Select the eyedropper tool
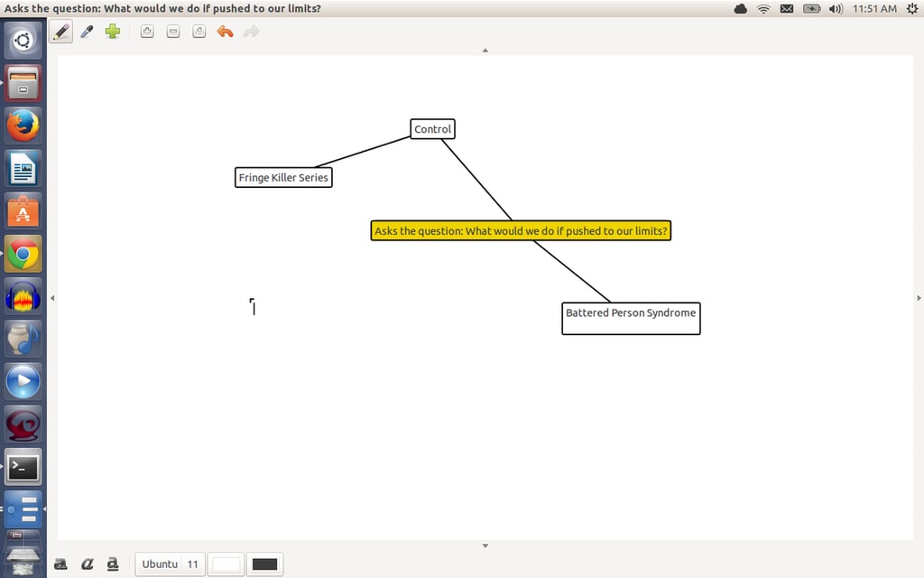 (x=88, y=32)
